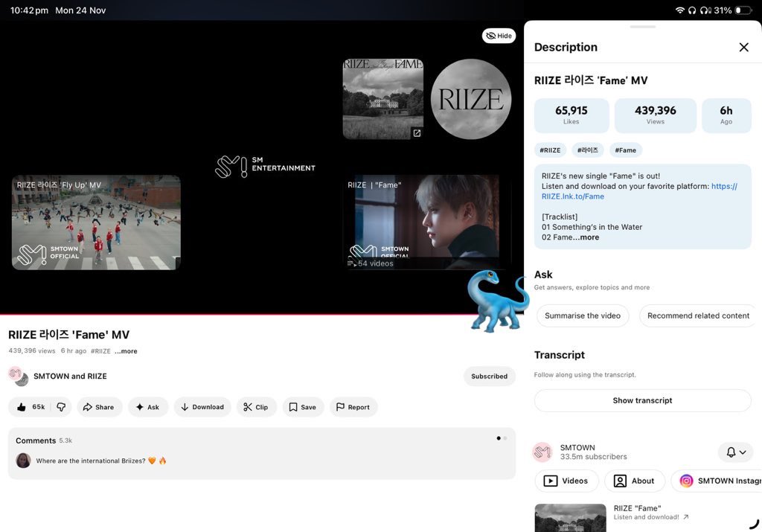
Task: Create a Clip from the video
Action: pos(256,407)
